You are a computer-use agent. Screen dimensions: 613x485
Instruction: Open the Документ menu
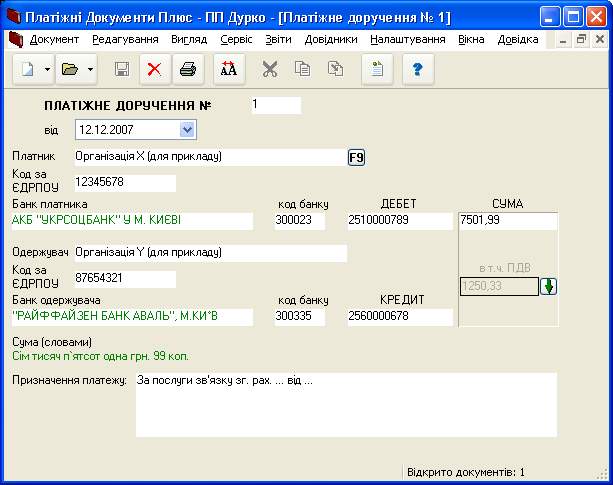coord(54,39)
